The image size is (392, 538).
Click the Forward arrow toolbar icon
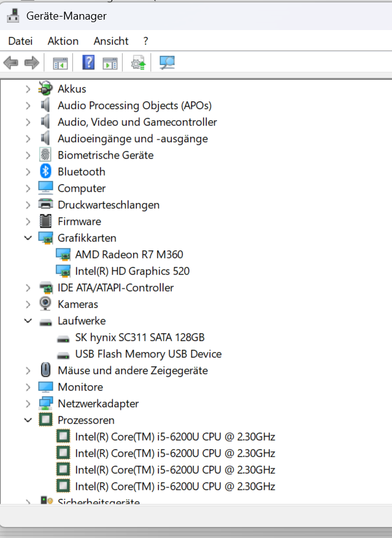(x=32, y=63)
